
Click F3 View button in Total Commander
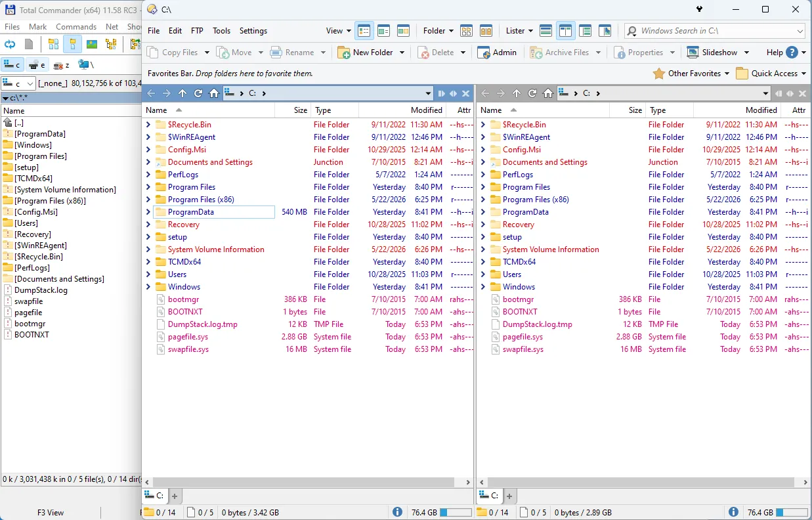pos(51,513)
